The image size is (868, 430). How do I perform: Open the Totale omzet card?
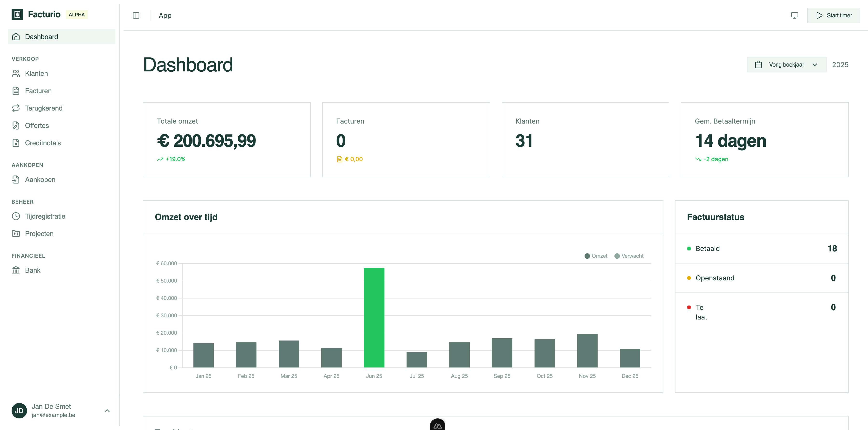227,140
